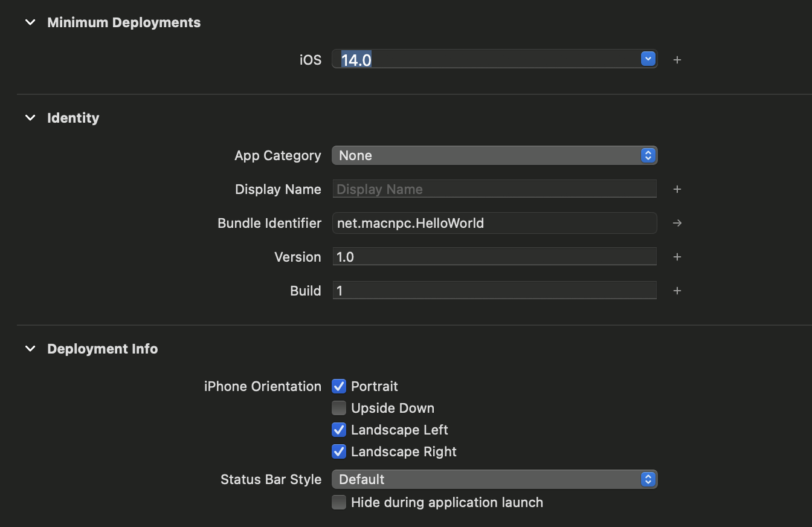The height and width of the screenshot is (527, 812).
Task: Uncheck the Portrait orientation checkbox
Action: pos(339,386)
